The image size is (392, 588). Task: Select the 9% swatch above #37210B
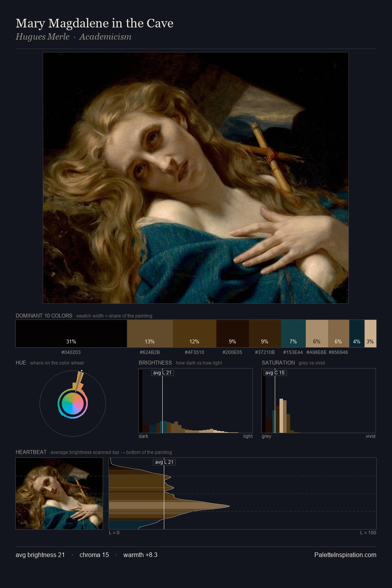click(x=265, y=334)
